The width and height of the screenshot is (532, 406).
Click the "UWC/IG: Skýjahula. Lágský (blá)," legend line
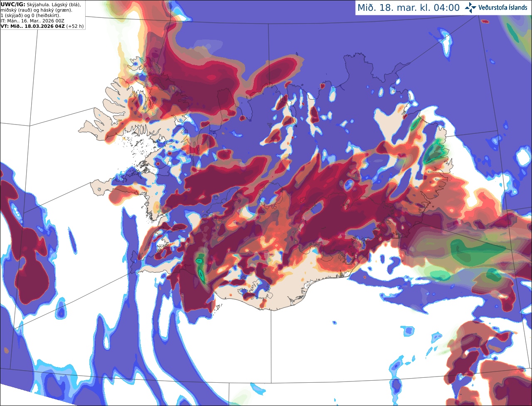pyautogui.click(x=41, y=4)
